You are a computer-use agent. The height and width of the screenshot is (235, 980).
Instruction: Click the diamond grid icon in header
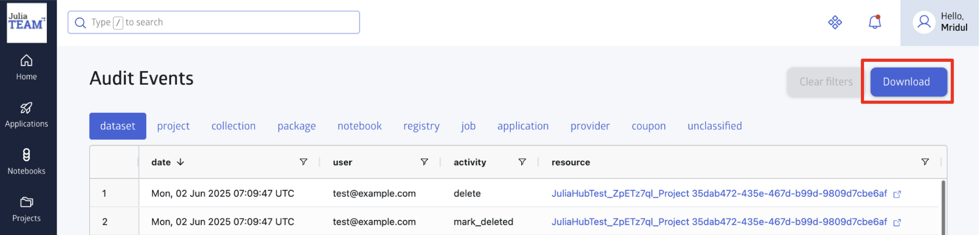(x=835, y=22)
